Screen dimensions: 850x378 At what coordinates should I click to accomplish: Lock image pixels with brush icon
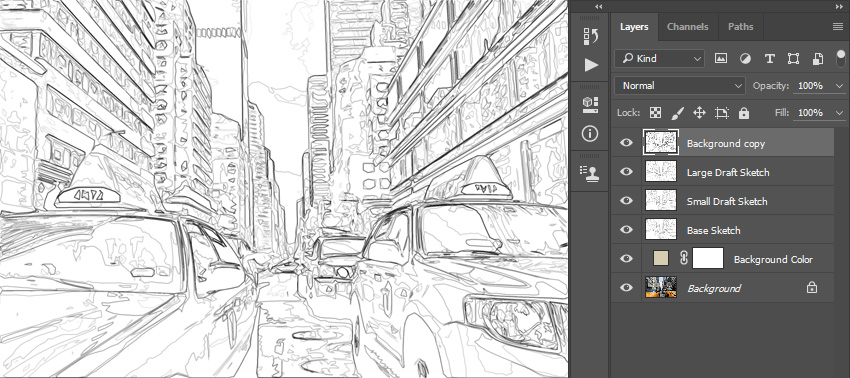[678, 113]
